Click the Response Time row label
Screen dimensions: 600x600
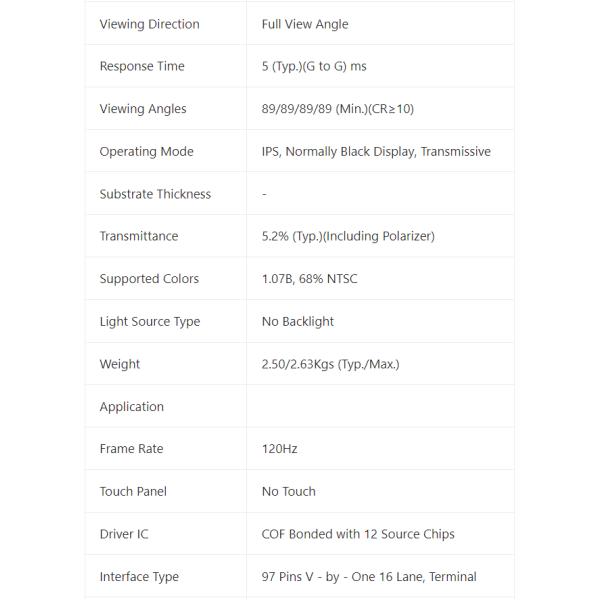click(x=142, y=66)
